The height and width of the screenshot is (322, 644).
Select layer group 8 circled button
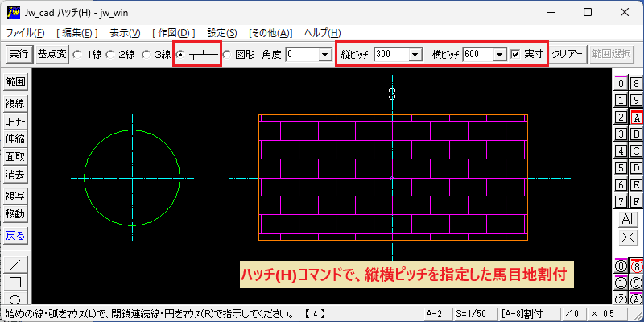point(636,266)
